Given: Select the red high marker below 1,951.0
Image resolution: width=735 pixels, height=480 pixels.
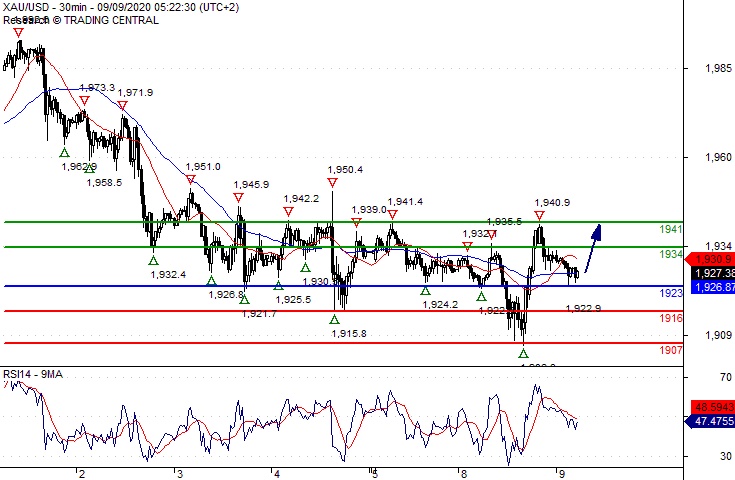Looking at the screenshot, I should tap(190, 179).
